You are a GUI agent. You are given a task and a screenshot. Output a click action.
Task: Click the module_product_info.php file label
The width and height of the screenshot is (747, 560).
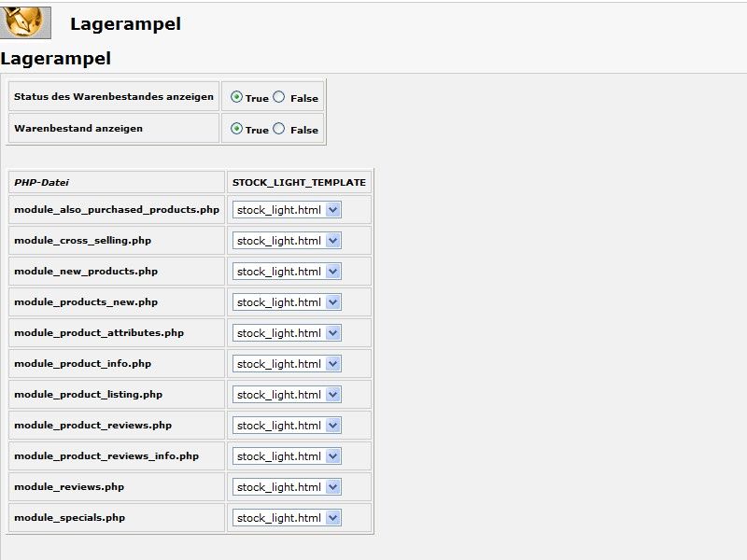[x=83, y=364]
